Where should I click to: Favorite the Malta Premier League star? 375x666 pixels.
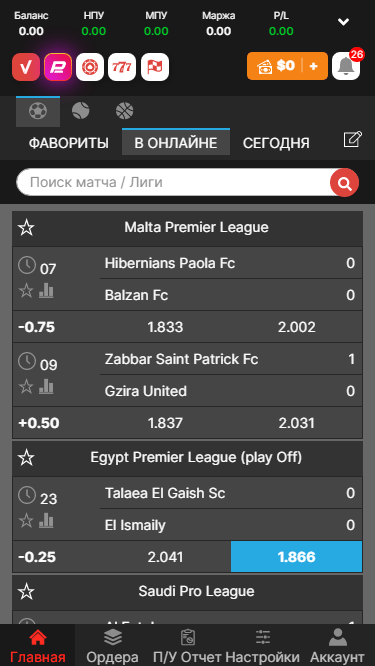click(x=26, y=229)
